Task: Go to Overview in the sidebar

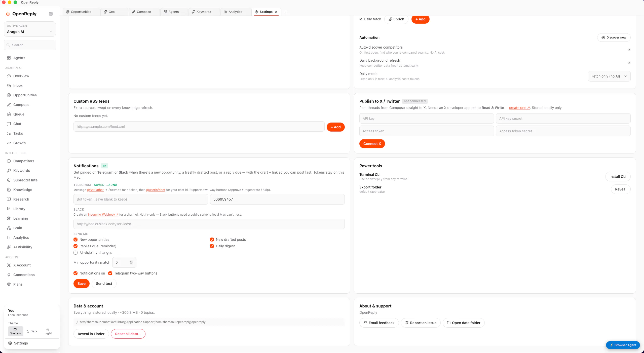Action: (x=30, y=76)
